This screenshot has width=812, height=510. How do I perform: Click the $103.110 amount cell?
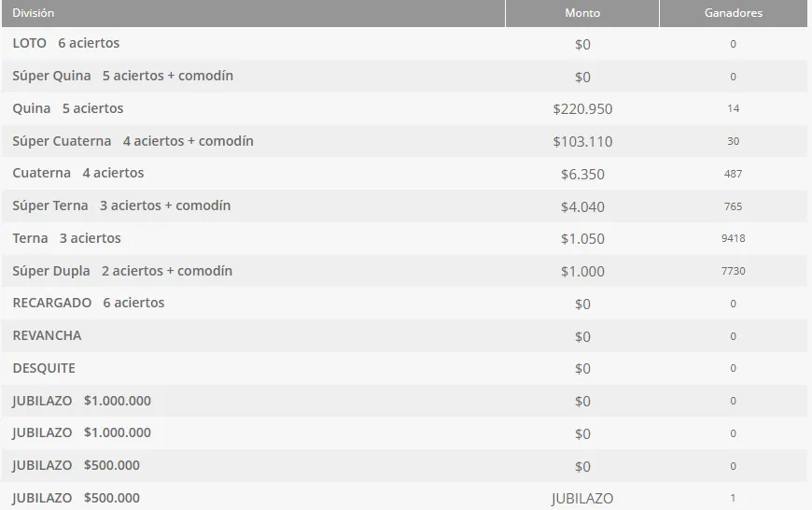pos(582,142)
